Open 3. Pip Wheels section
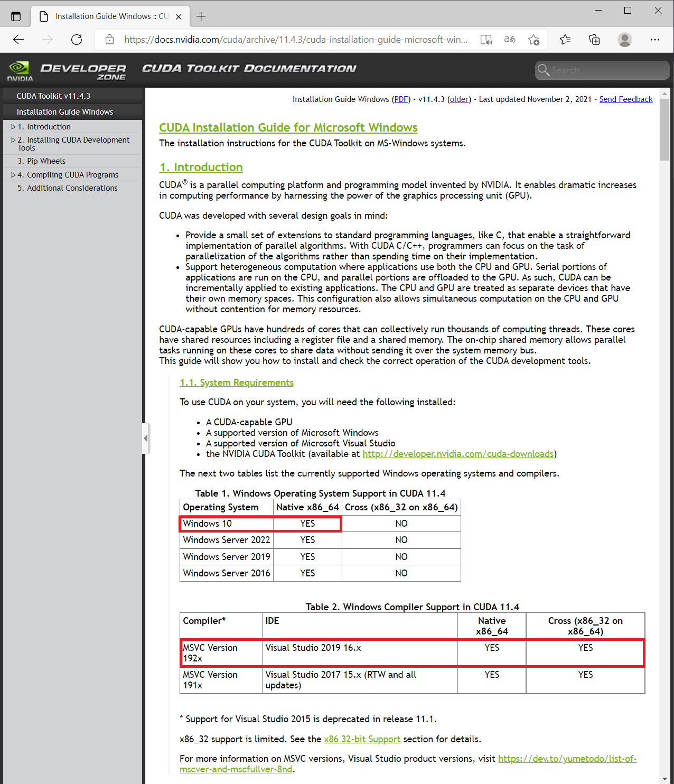 [x=42, y=161]
